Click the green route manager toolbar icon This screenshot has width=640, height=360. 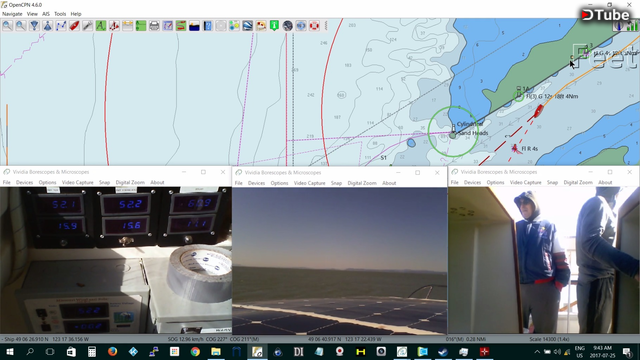141,26
